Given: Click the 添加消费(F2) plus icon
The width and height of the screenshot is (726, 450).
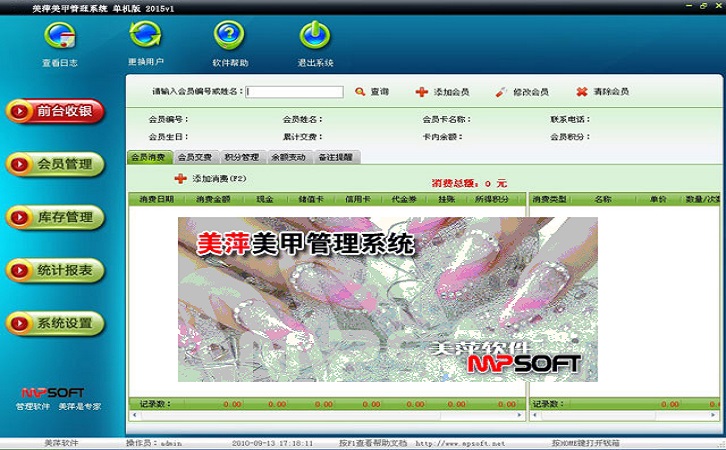Looking at the screenshot, I should 180,178.
